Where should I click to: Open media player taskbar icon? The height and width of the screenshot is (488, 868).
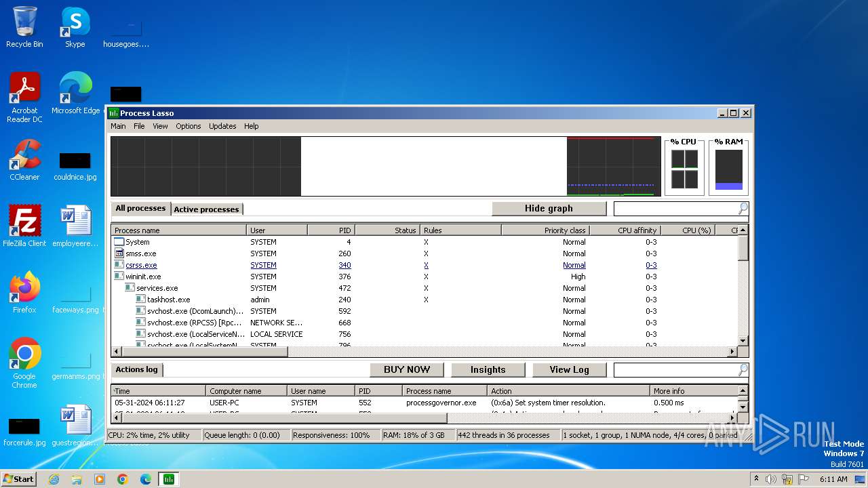click(x=100, y=479)
